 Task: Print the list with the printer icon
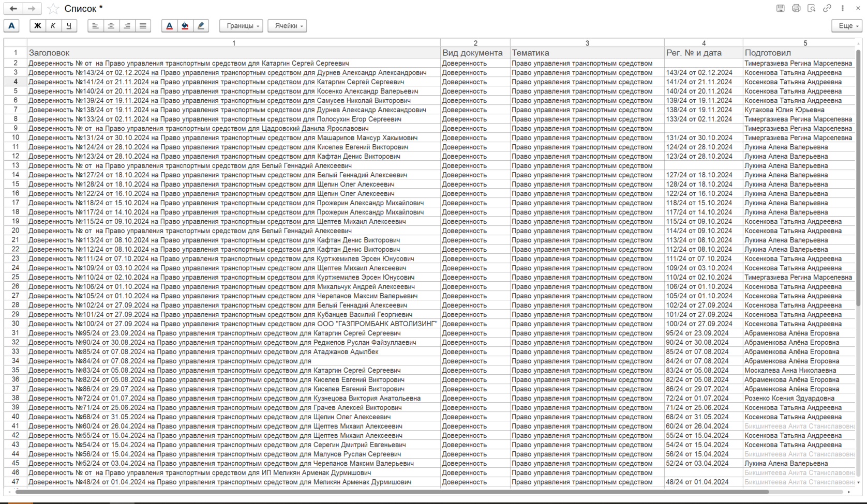pos(796,8)
